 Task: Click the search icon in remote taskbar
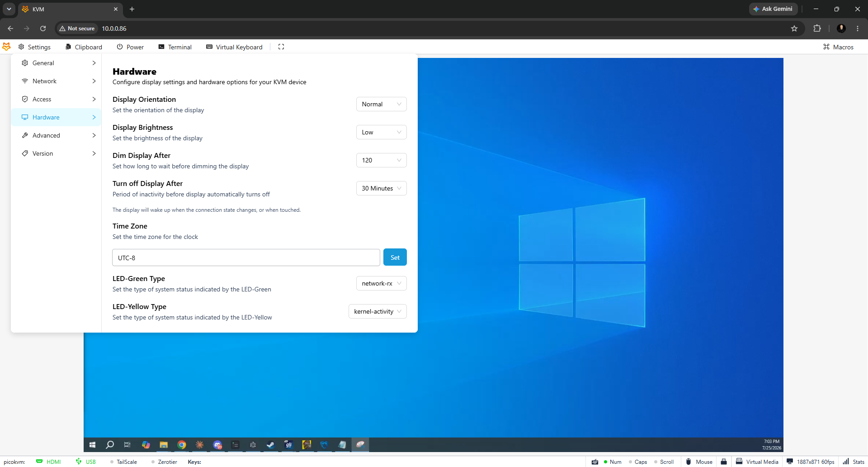[x=110, y=445]
